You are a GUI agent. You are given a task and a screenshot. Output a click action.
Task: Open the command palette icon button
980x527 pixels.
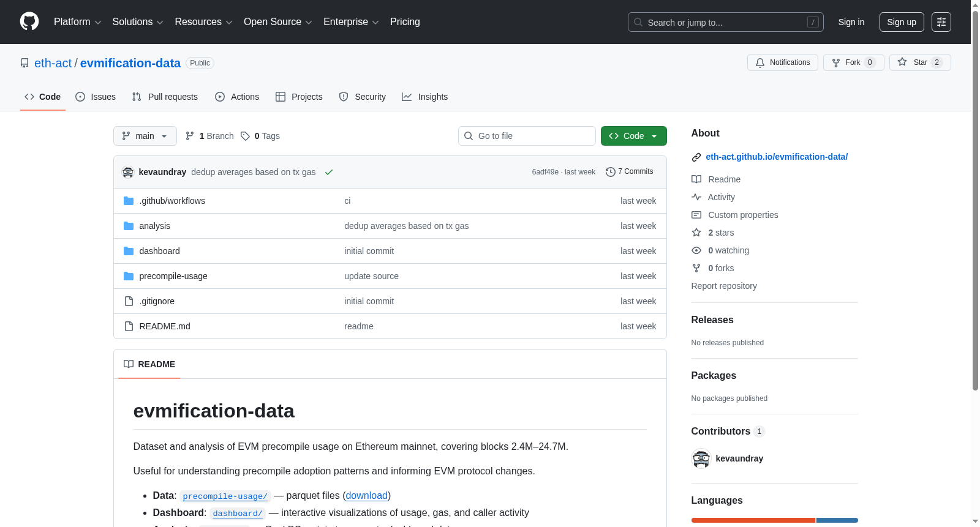[941, 22]
